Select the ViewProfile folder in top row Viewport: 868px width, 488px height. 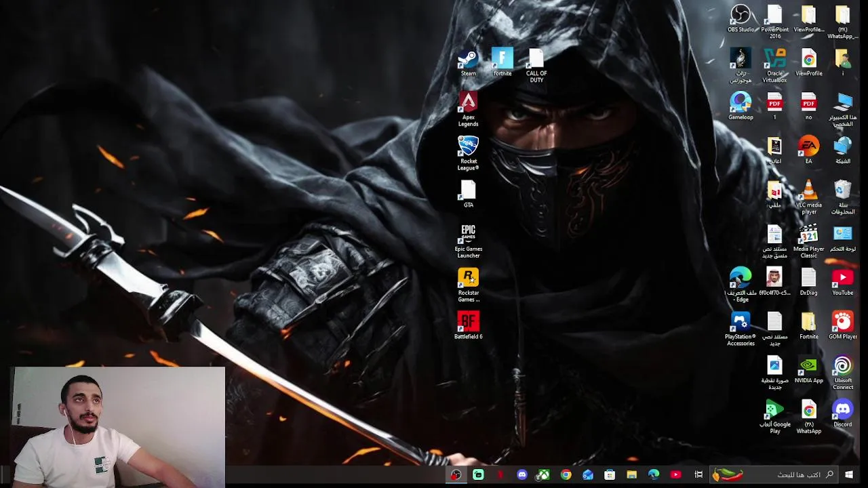pyautogui.click(x=808, y=19)
